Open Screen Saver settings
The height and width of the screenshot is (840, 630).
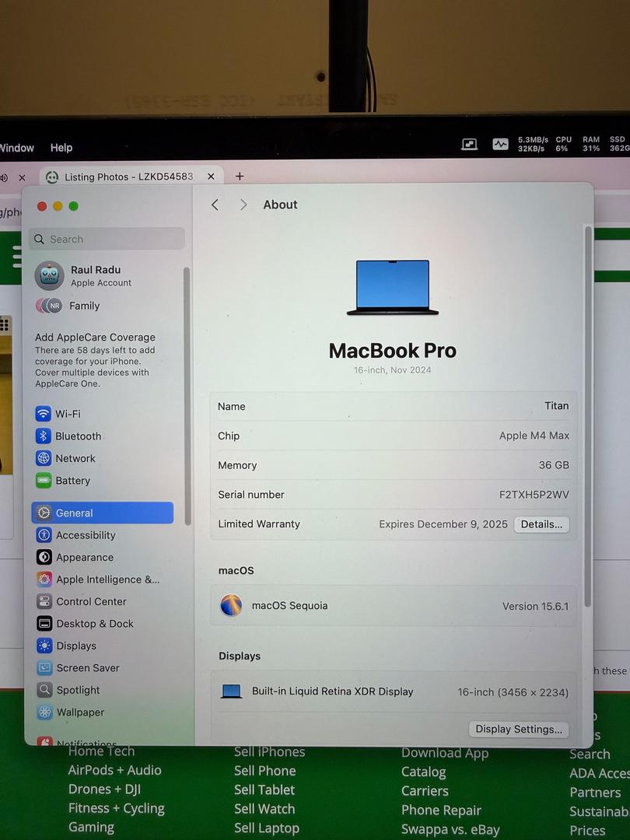click(87, 668)
